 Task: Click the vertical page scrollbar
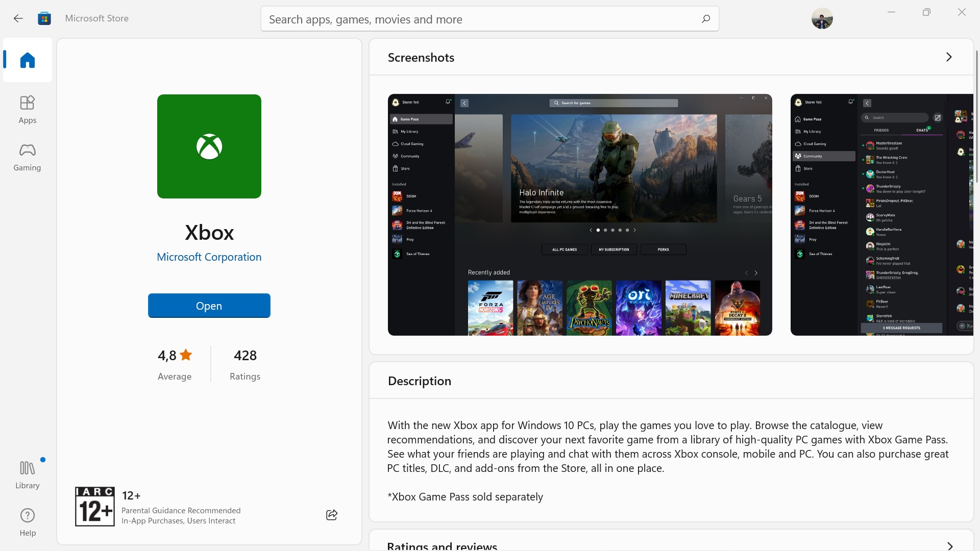coord(977,116)
